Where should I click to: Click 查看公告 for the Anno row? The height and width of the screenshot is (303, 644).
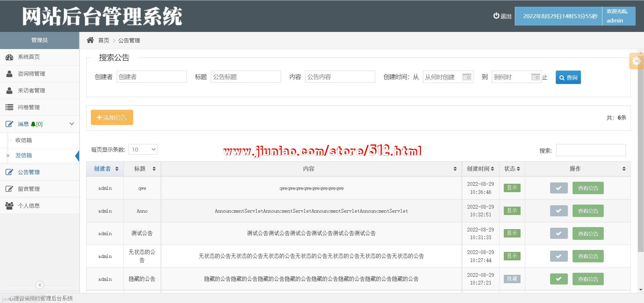point(588,211)
